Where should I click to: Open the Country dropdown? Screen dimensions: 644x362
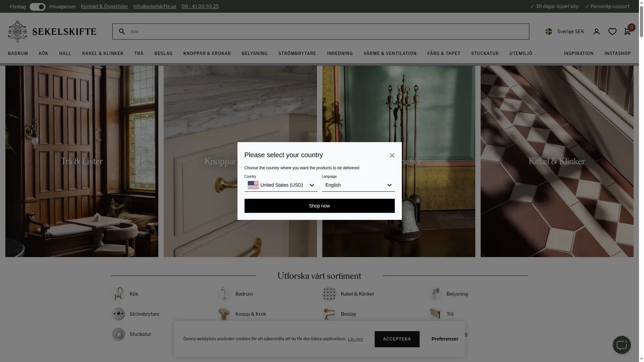(x=281, y=185)
